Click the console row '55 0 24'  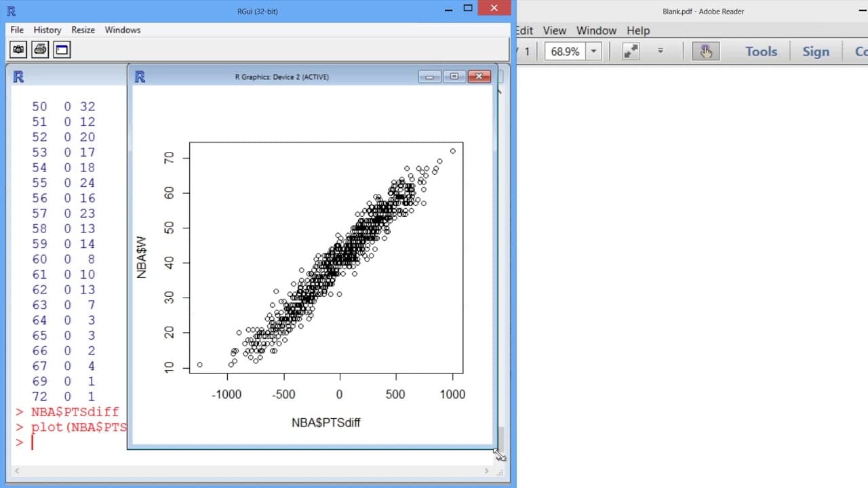[x=64, y=183]
